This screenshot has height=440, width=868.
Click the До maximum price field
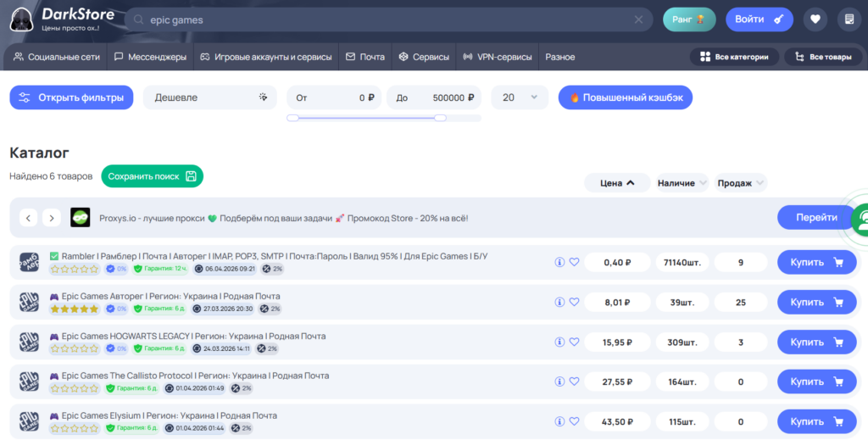pos(434,97)
